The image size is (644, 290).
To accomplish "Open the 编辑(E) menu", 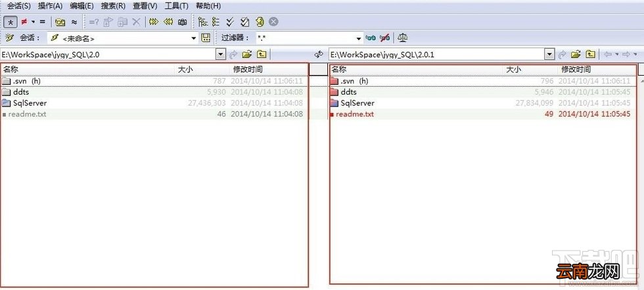I will pos(81,6).
